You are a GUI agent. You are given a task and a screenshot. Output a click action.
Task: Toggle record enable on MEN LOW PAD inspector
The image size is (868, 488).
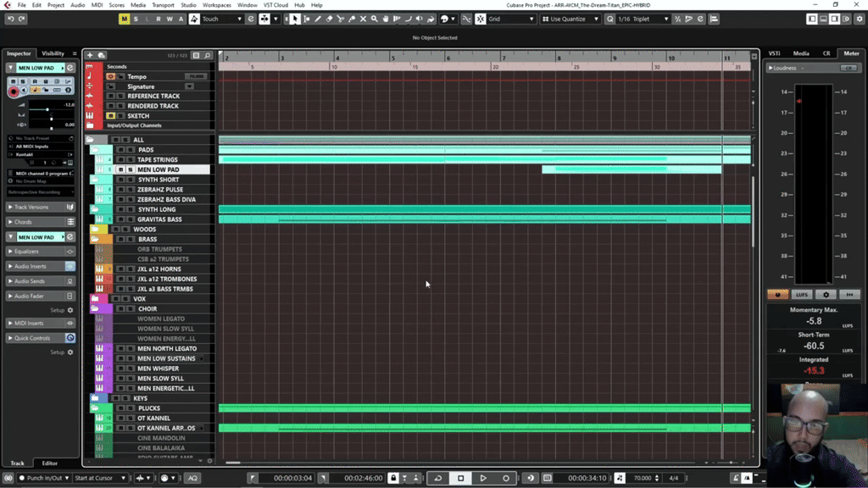tap(14, 91)
